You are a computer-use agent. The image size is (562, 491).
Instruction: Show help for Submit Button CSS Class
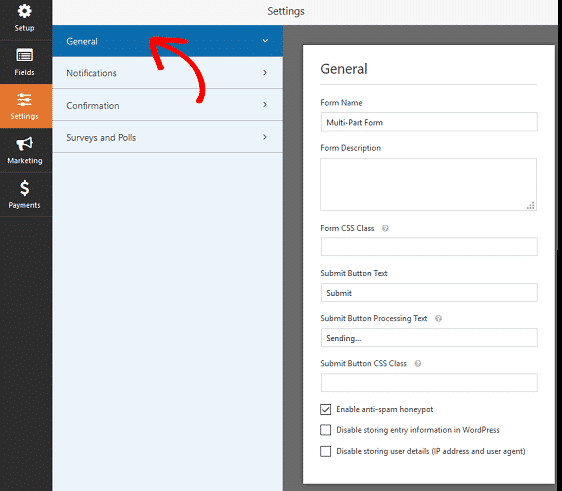click(418, 364)
